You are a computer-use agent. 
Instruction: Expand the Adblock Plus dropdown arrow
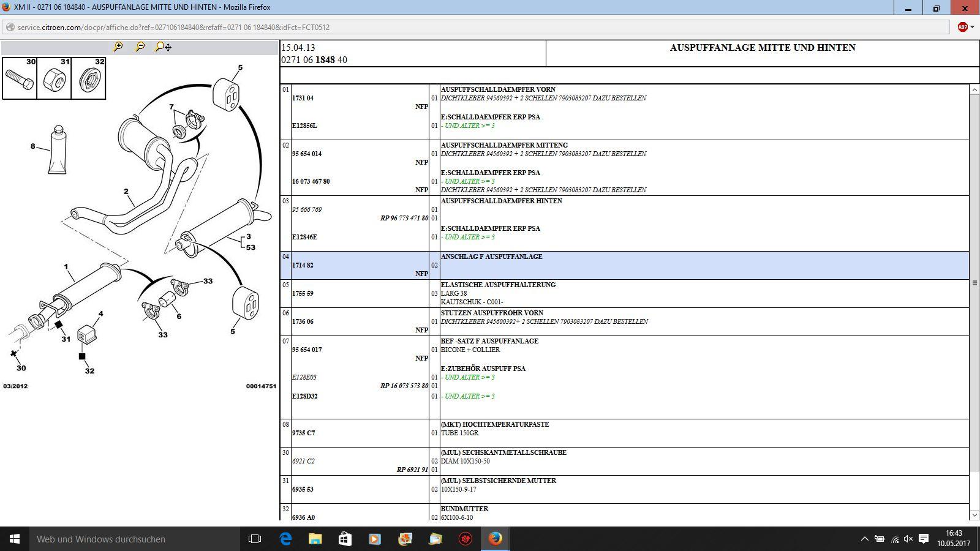click(972, 27)
